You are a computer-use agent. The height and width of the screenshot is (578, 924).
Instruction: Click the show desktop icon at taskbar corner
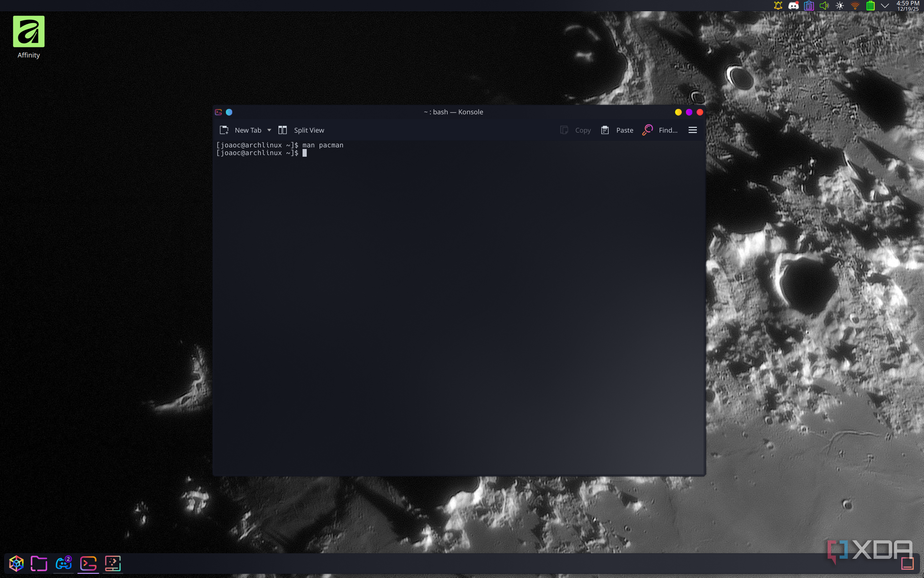(x=908, y=563)
